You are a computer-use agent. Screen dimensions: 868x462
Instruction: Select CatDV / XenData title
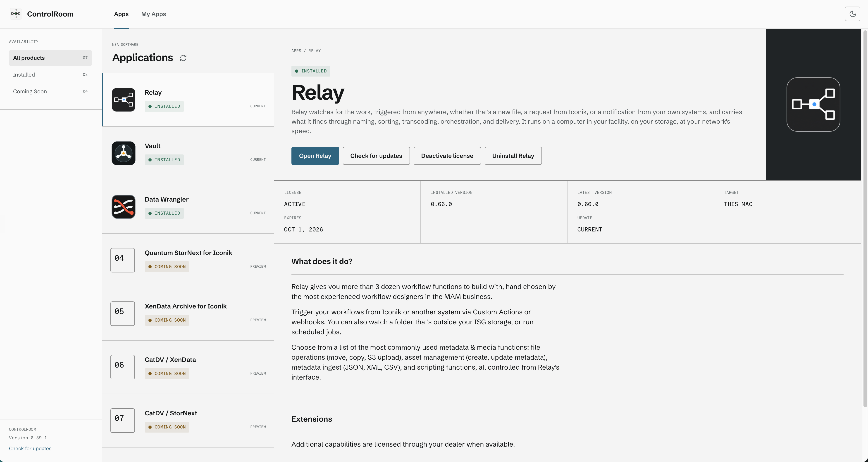pos(170,360)
